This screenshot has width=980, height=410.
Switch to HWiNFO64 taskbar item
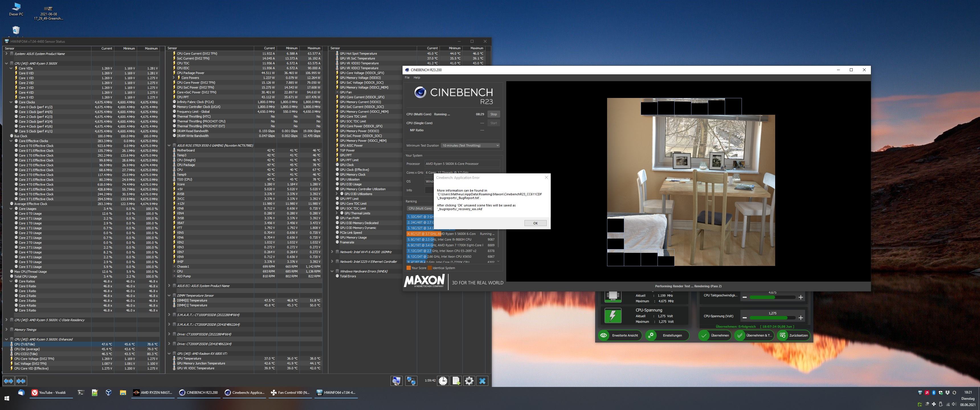tap(336, 393)
